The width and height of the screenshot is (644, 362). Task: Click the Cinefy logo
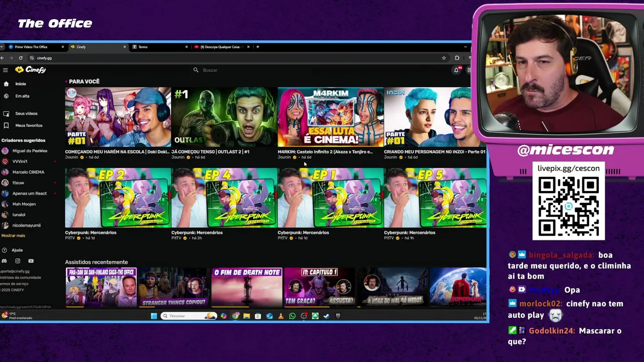pyautogui.click(x=30, y=70)
